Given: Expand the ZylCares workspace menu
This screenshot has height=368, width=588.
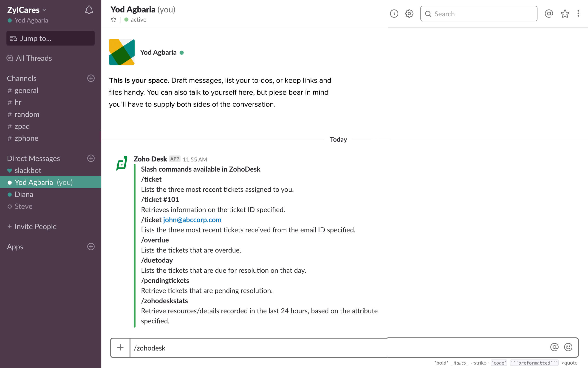Looking at the screenshot, I should pyautogui.click(x=26, y=10).
